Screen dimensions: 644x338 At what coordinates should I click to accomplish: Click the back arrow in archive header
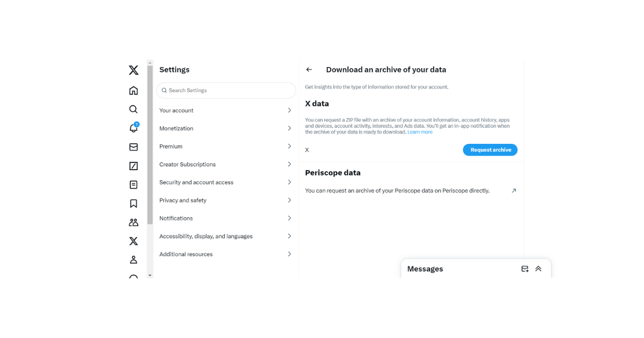[x=309, y=70]
